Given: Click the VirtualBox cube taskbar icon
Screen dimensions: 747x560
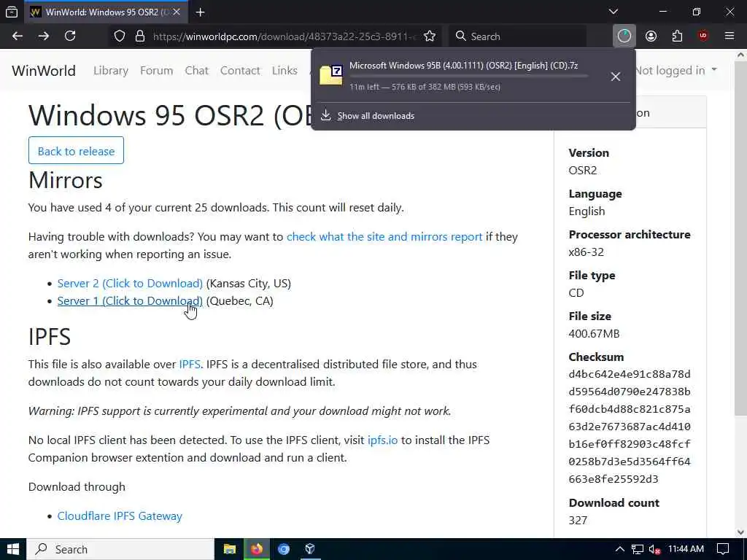Looking at the screenshot, I should 310,549.
